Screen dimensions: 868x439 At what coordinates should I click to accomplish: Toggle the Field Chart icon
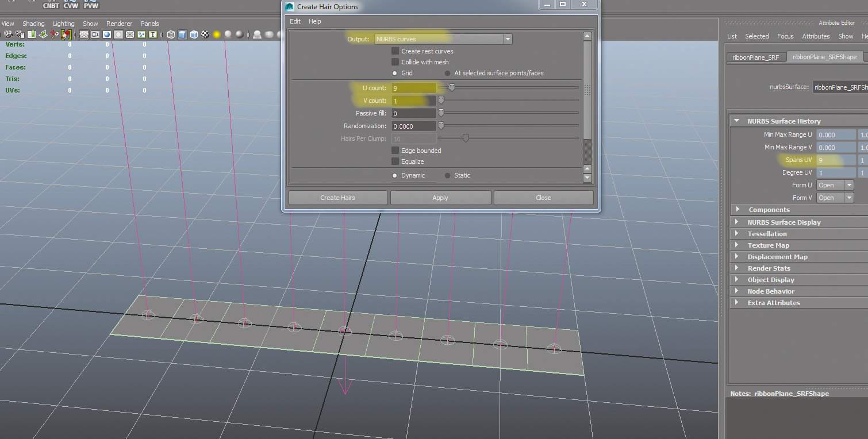click(130, 34)
